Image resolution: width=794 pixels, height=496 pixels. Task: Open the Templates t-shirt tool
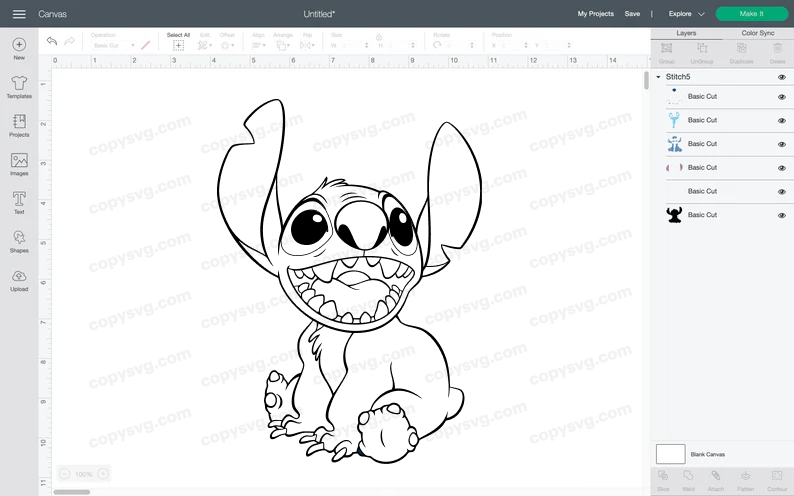tap(19, 82)
